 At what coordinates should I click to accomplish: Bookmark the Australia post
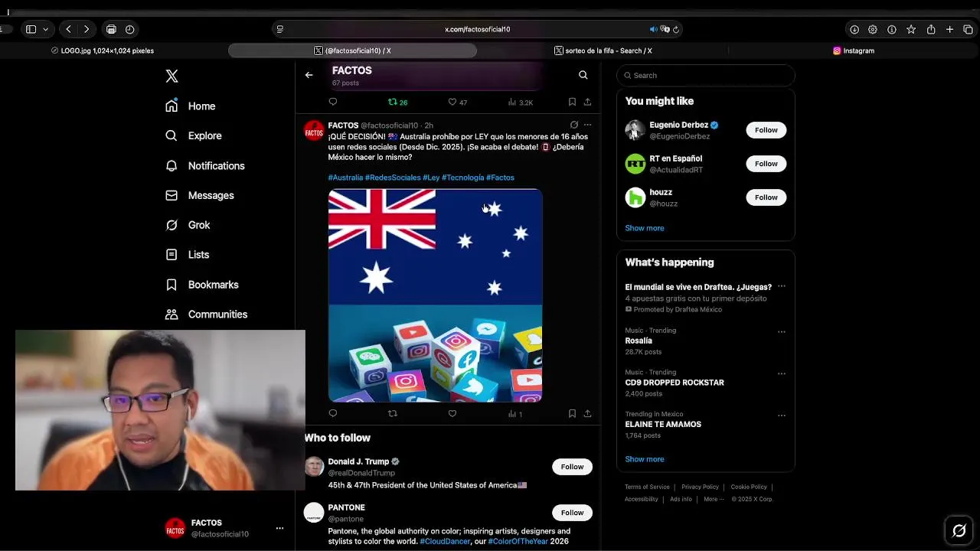[x=572, y=413]
